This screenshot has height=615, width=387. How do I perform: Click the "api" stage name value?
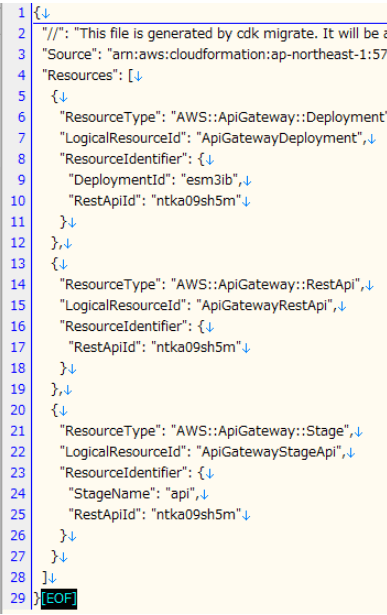180,493
